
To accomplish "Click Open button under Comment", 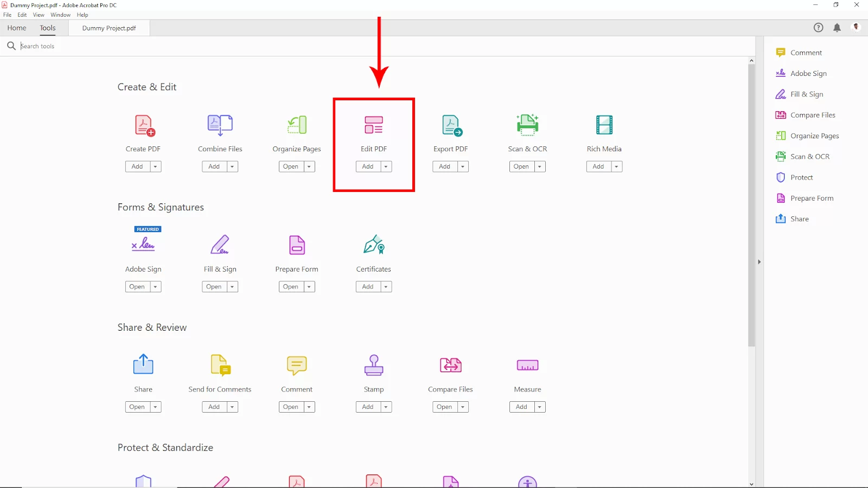I will [291, 407].
